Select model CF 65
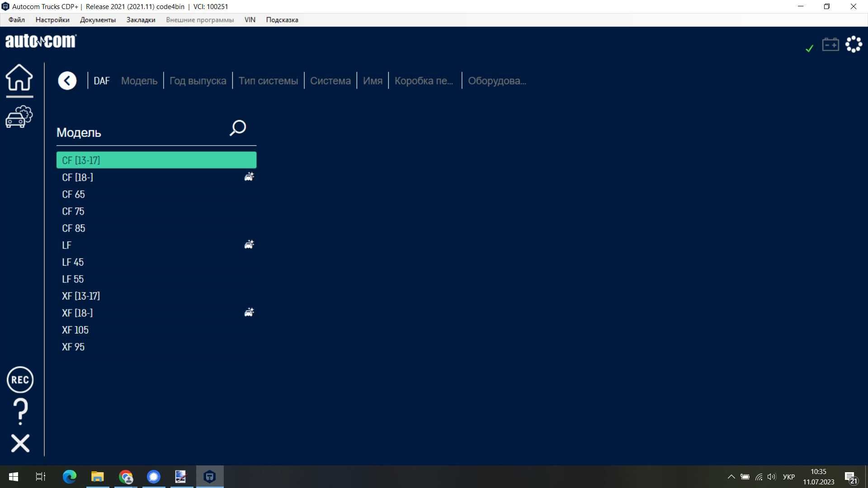Viewport: 868px width, 488px height. click(x=156, y=194)
